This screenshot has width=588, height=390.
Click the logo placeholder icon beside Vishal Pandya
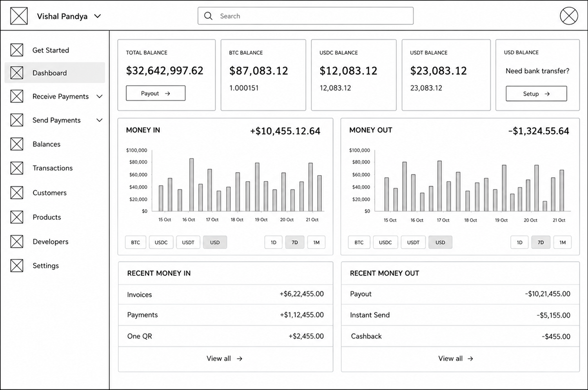19,16
